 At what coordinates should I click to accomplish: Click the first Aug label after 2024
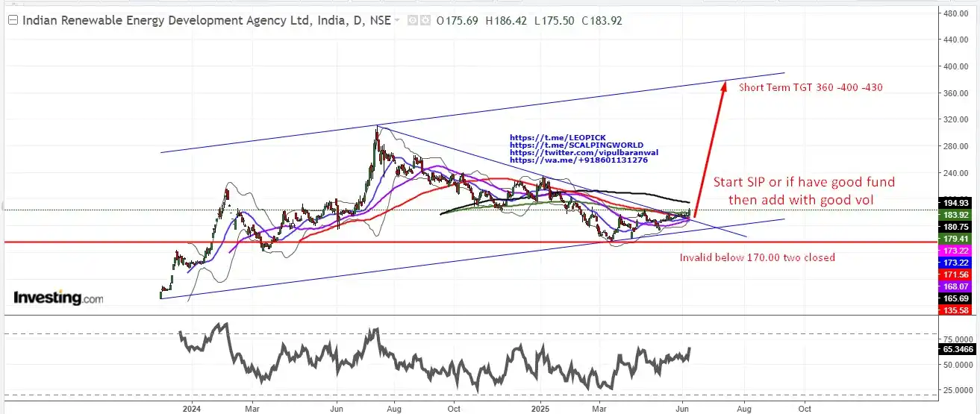pyautogui.click(x=395, y=409)
